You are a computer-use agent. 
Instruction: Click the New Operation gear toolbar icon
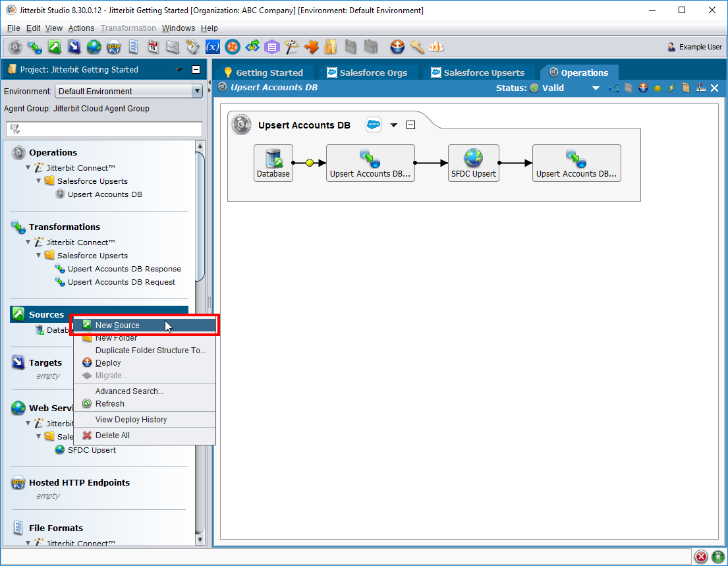point(16,47)
